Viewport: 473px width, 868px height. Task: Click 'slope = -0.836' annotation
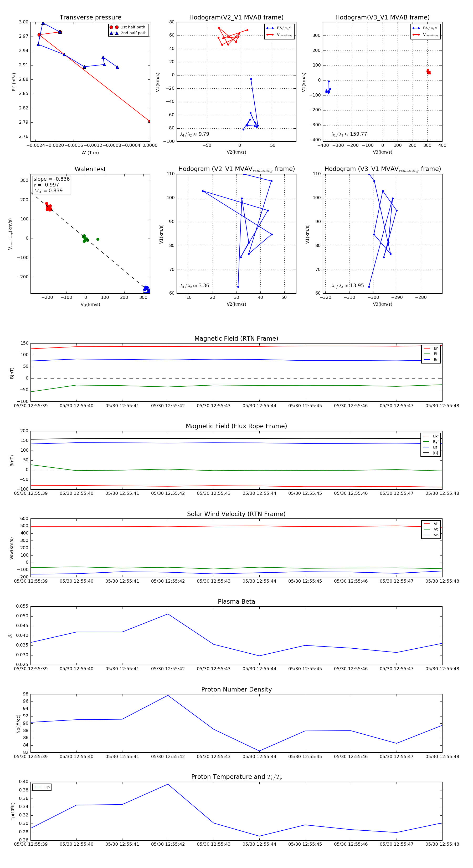(52, 179)
